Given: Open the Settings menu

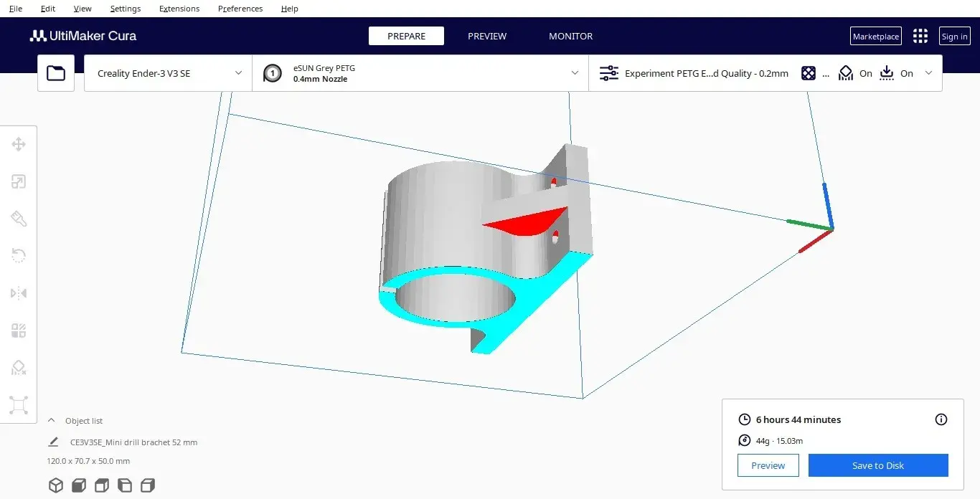Looking at the screenshot, I should click(x=126, y=9).
